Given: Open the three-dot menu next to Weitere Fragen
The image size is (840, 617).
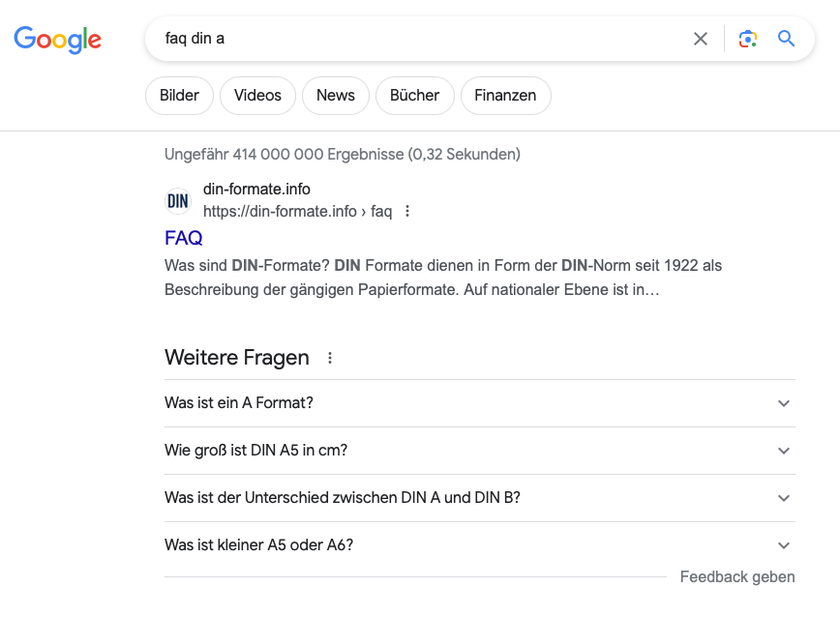Looking at the screenshot, I should coord(330,358).
